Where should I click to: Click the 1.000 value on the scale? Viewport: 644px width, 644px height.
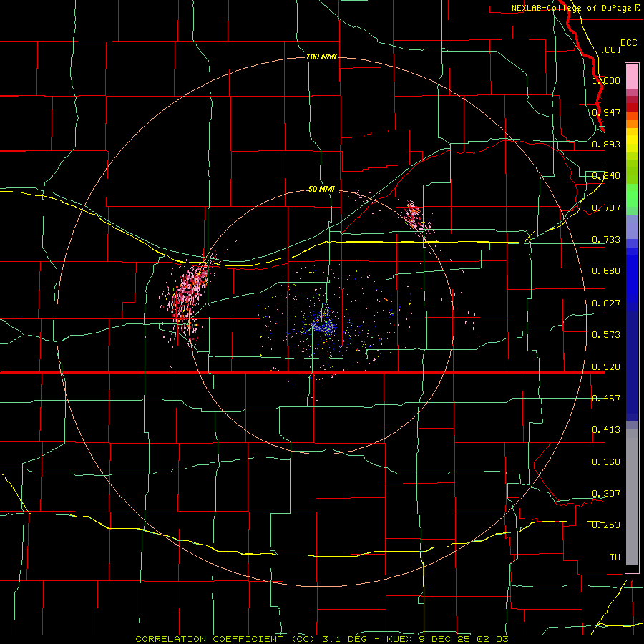click(606, 80)
